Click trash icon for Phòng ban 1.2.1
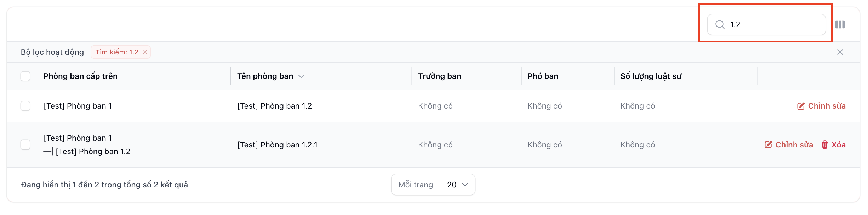The width and height of the screenshot is (868, 215). tap(824, 145)
